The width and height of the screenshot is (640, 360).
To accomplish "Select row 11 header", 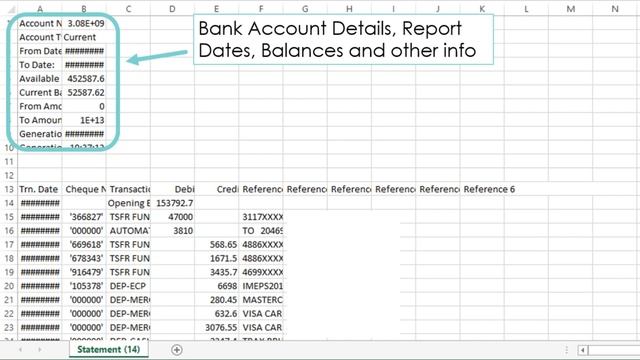I will click(x=9, y=162).
